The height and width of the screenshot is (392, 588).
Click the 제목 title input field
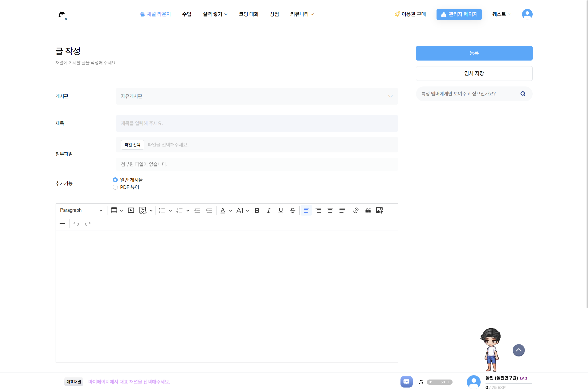[257, 123]
